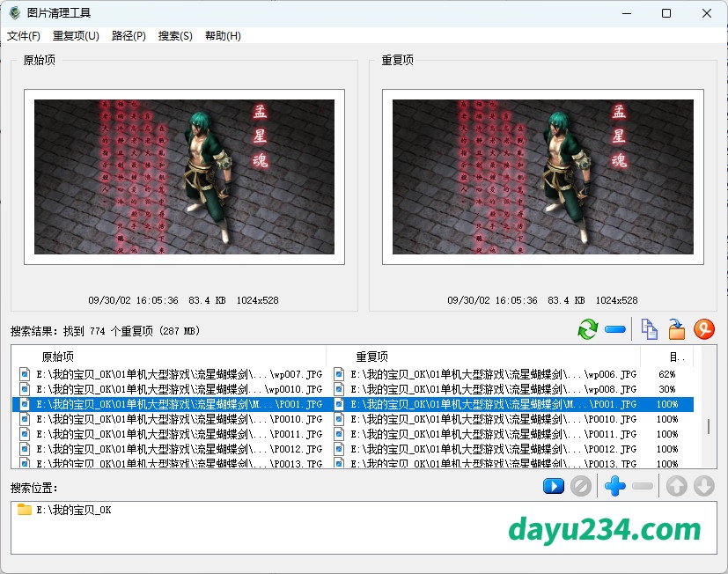Click the copy documents icon in results toolbar

tap(649, 330)
